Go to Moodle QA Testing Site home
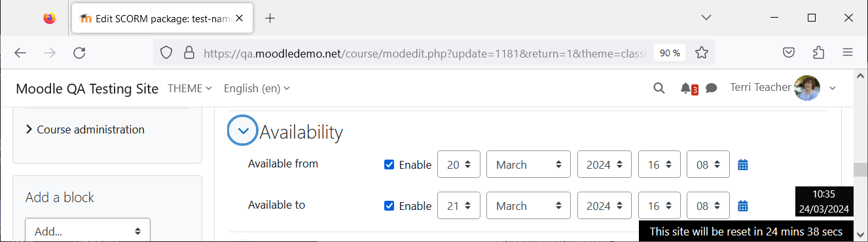 point(87,89)
